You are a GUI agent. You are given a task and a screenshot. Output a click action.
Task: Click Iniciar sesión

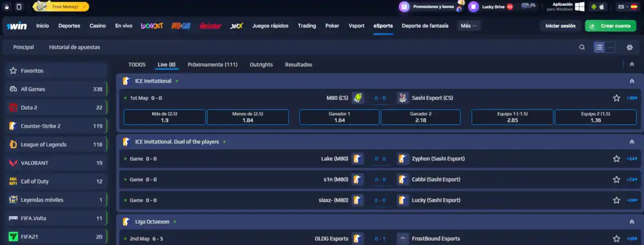[560, 26]
